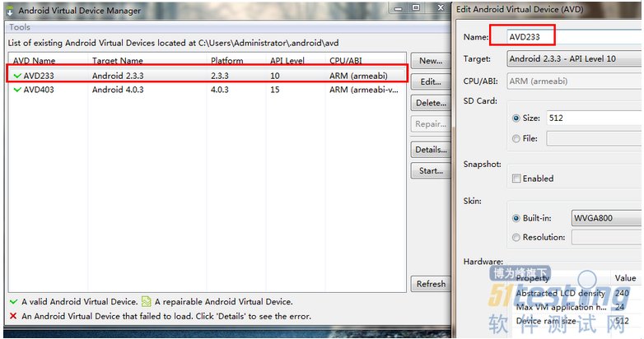Enable the Snapshot checkbox
This screenshot has height=339, width=644.
[516, 179]
